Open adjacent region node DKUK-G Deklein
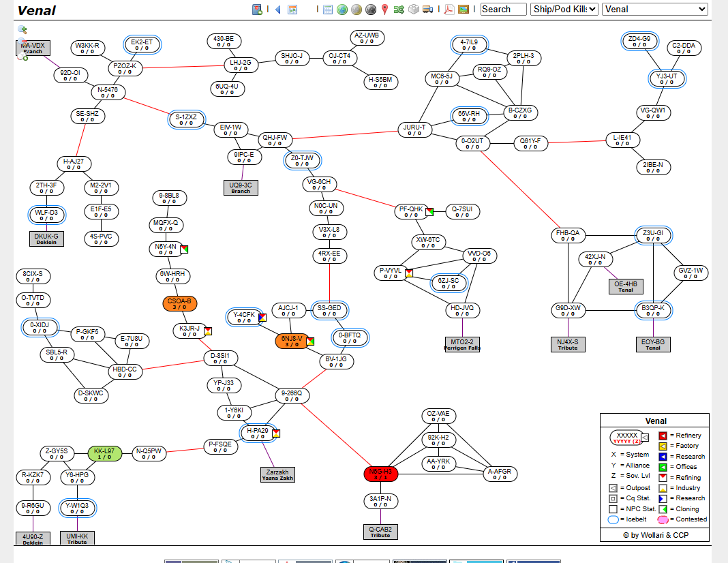 click(x=46, y=239)
